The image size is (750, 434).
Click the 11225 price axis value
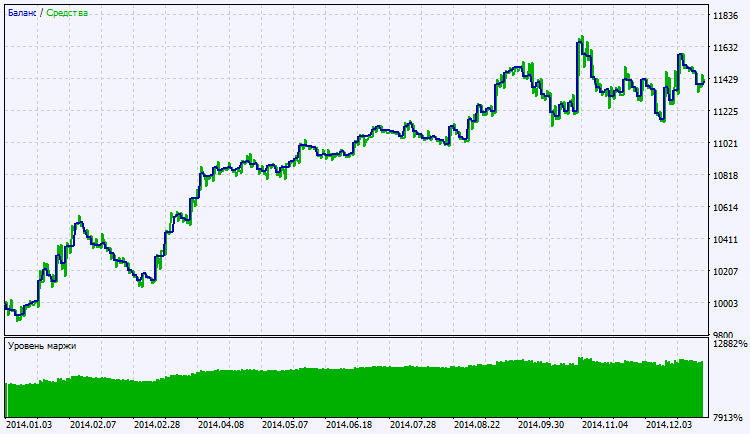(725, 111)
